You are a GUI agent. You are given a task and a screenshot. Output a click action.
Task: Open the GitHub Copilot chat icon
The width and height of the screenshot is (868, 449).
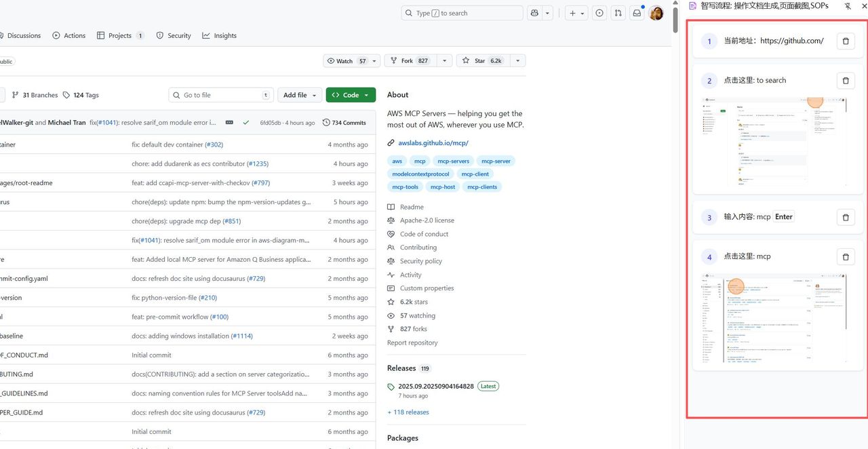coord(535,13)
